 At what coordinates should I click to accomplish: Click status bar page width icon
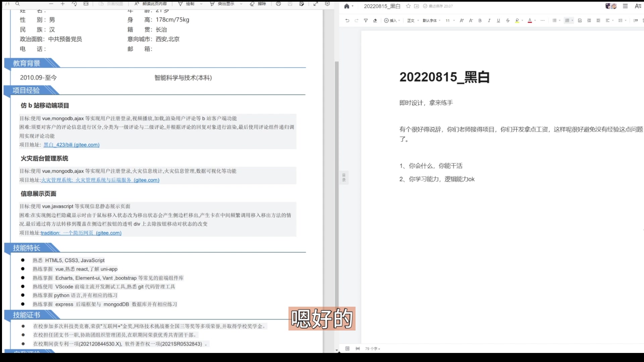(x=358, y=349)
